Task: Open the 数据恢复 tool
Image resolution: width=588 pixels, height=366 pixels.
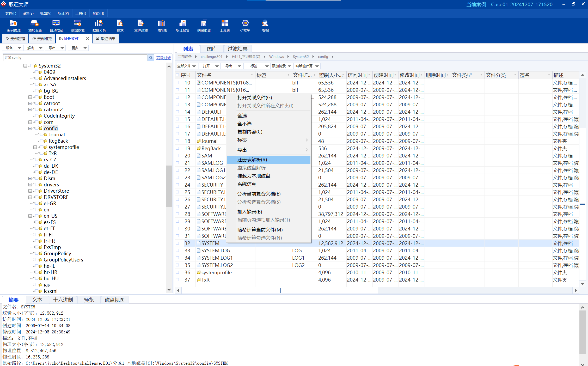Action: coord(78,26)
